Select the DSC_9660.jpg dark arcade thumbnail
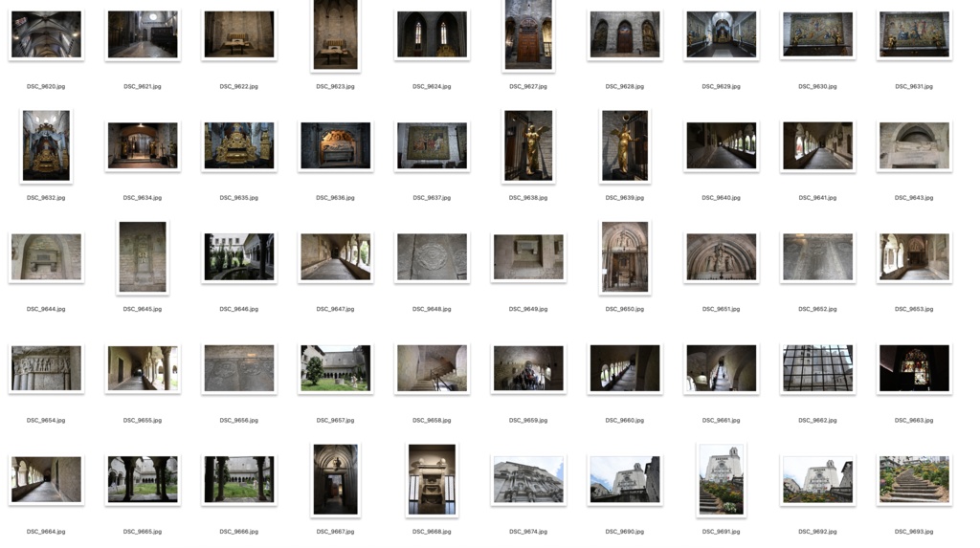The image size is (980, 548). point(624,368)
